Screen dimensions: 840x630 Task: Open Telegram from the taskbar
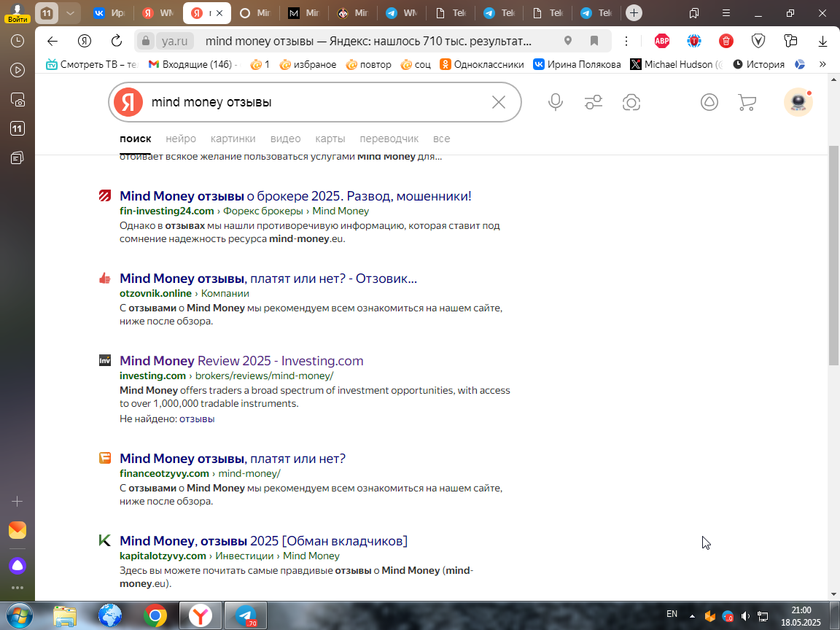pos(245,616)
